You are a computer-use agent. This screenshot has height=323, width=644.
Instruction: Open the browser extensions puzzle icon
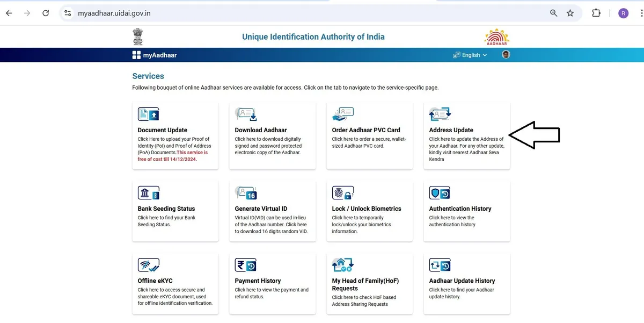coord(596,13)
